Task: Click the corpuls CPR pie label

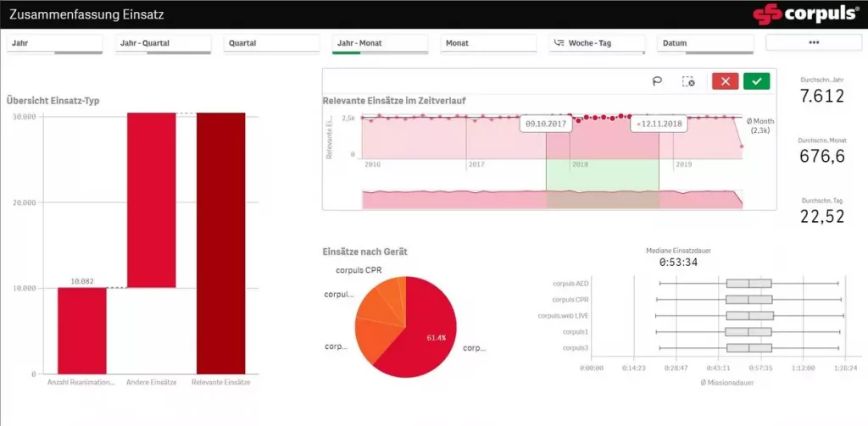Action: click(x=359, y=270)
